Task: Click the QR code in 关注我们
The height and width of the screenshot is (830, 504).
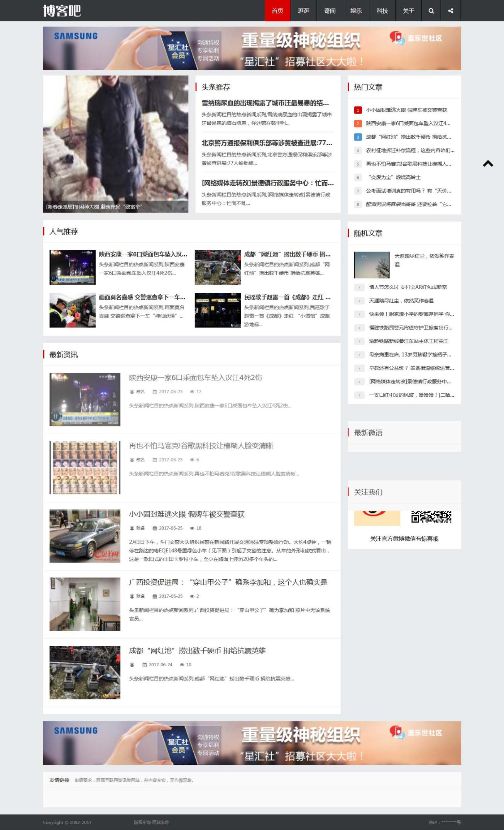Action: pyautogui.click(x=431, y=517)
